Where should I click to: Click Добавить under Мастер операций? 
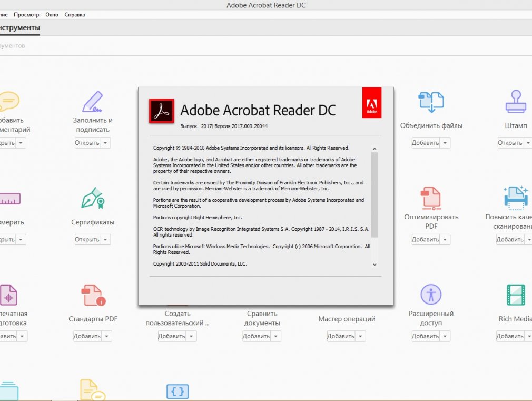[341, 337]
